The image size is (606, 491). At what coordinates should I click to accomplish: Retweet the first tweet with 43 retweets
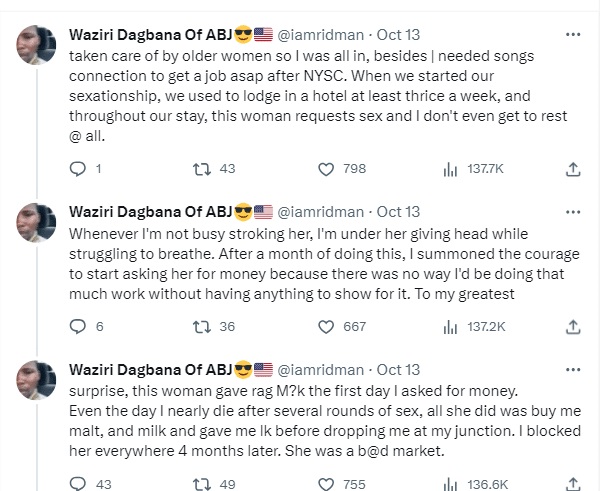point(200,170)
